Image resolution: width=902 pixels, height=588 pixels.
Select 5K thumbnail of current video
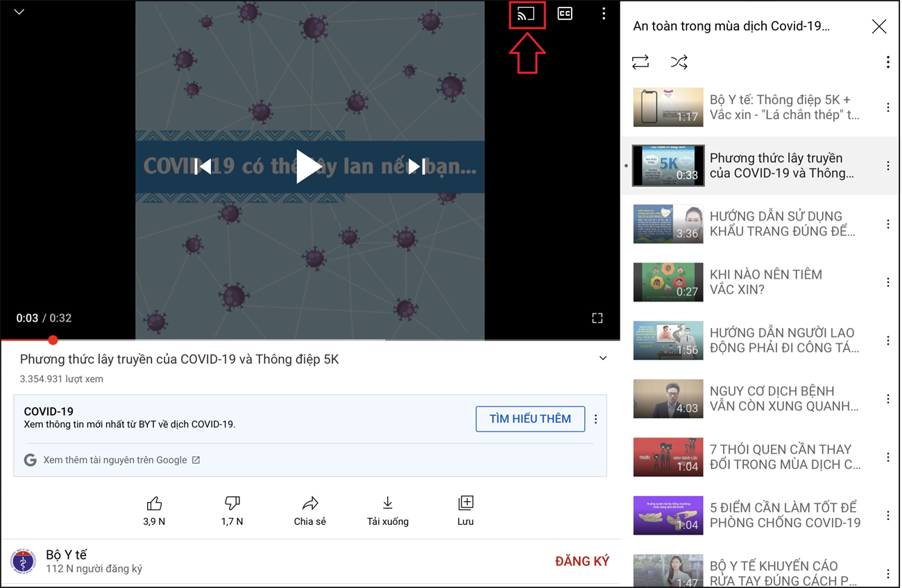[668, 166]
